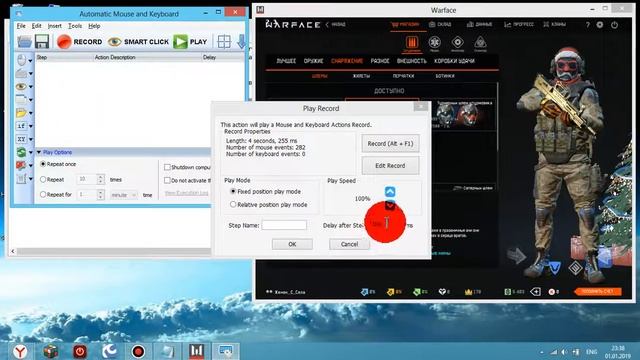Click the eye smart-click icon in the sidebar
Image resolution: width=640 pixels, height=360 pixels.
(x=21, y=87)
